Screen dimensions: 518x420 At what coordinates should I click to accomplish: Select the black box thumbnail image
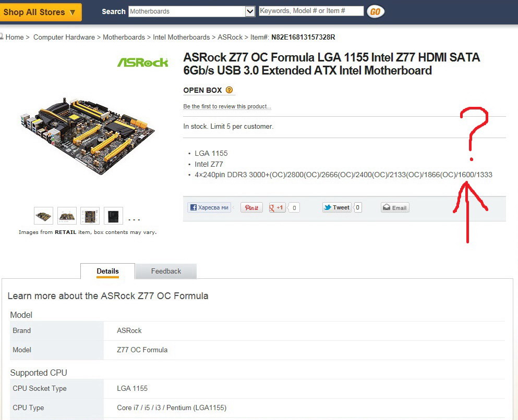pos(113,216)
